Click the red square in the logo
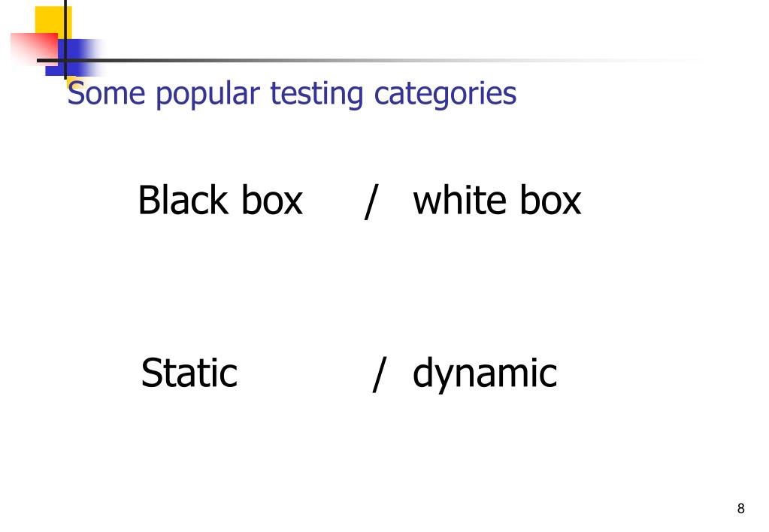The image size is (769, 532). coord(33,48)
